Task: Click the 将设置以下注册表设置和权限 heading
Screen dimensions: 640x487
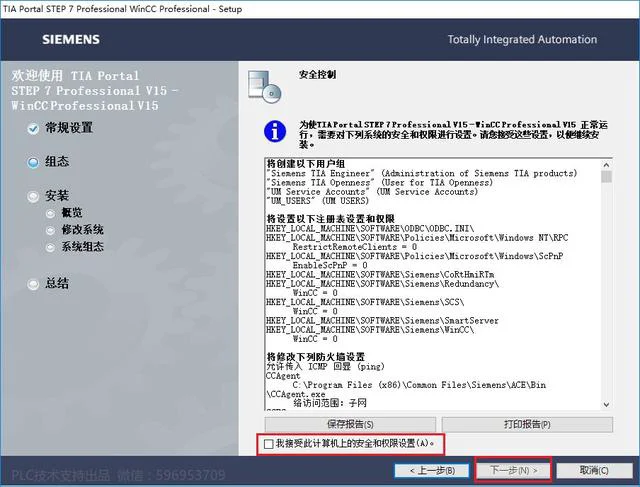Action: click(331, 219)
